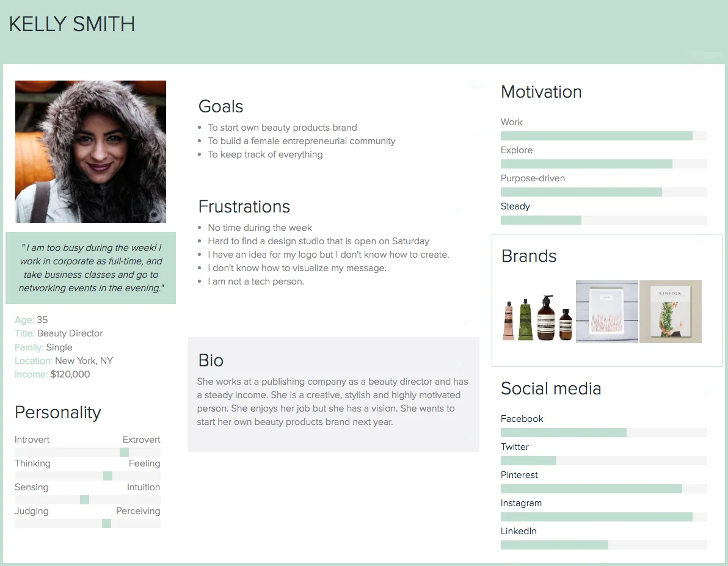Click the Thinking label

32,463
